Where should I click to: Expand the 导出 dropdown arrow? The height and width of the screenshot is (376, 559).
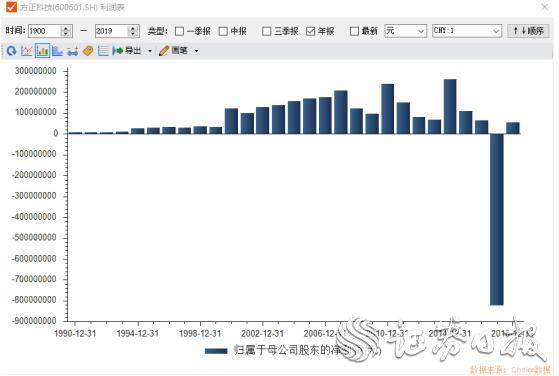click(x=150, y=51)
